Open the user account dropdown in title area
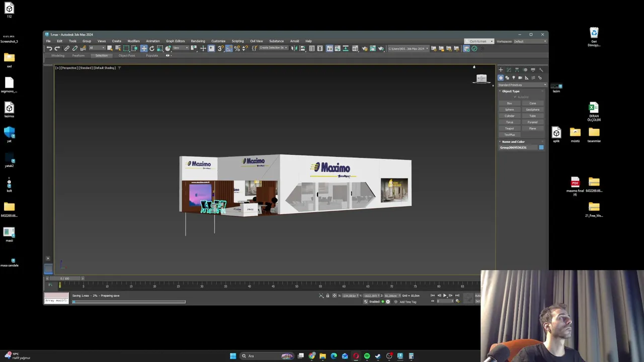The image size is (644, 362). (479, 41)
